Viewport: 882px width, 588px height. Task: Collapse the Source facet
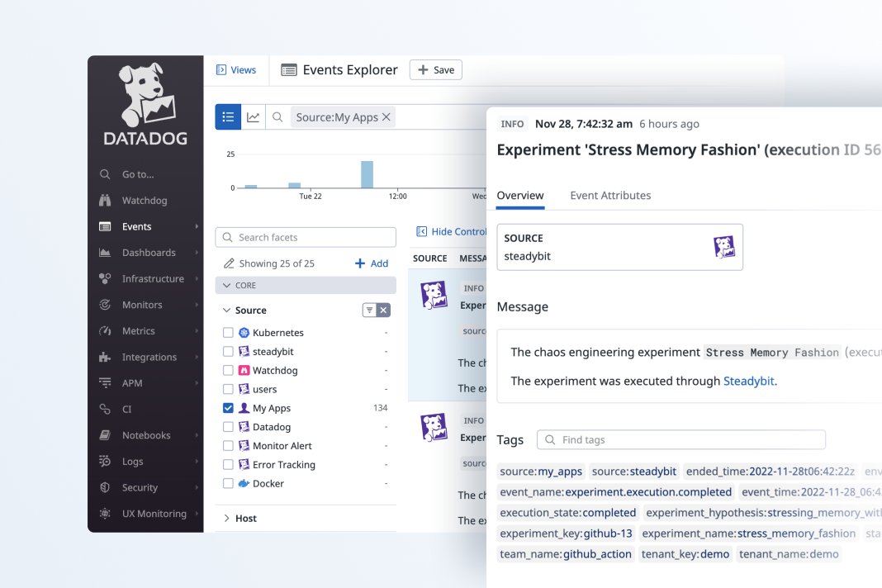226,310
